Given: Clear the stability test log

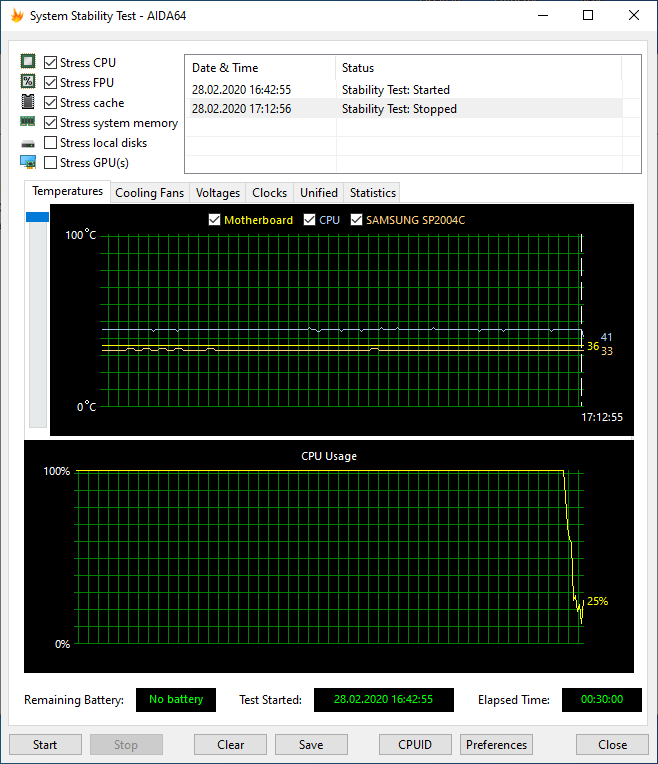Looking at the screenshot, I should [231, 745].
